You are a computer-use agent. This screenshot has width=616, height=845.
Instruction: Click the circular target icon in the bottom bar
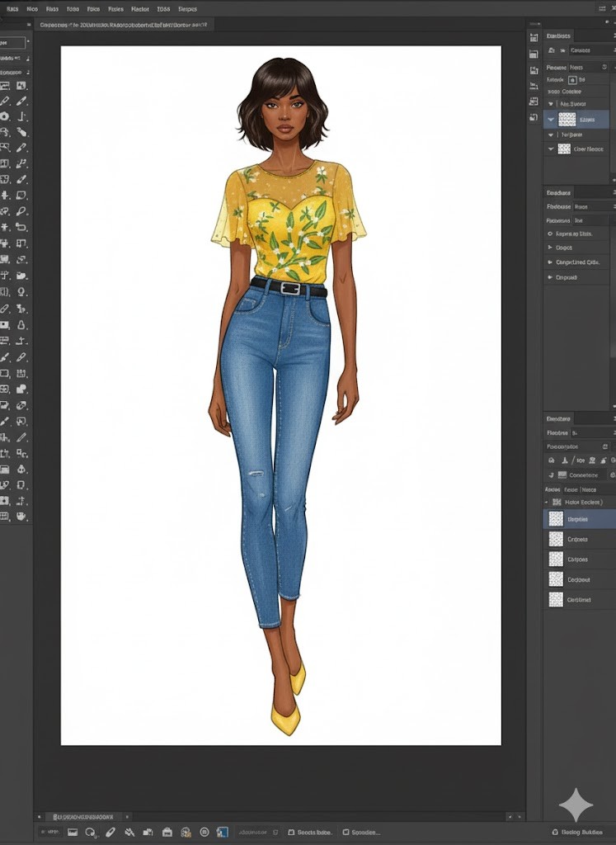pos(204,833)
